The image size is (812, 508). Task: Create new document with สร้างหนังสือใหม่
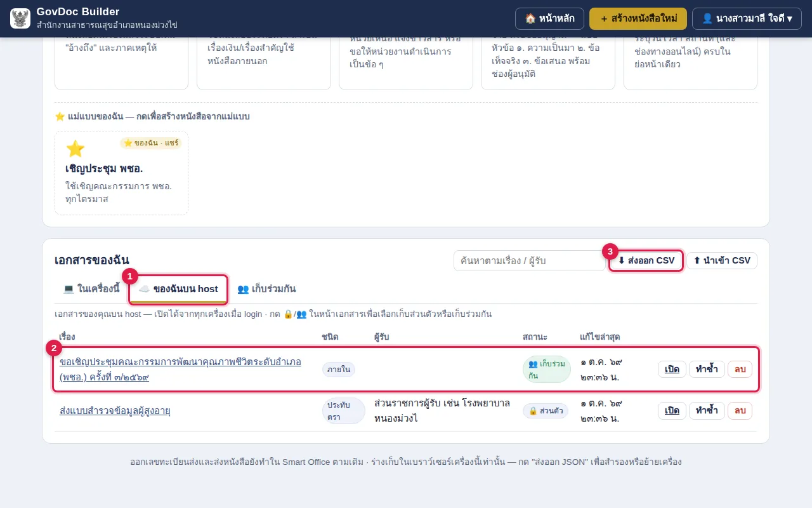638,18
